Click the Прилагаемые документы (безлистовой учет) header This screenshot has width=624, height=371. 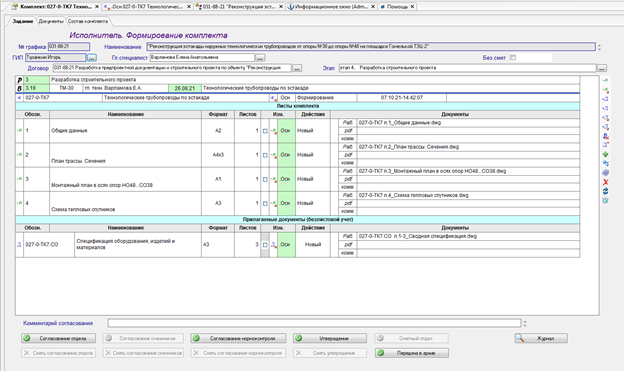click(x=298, y=219)
